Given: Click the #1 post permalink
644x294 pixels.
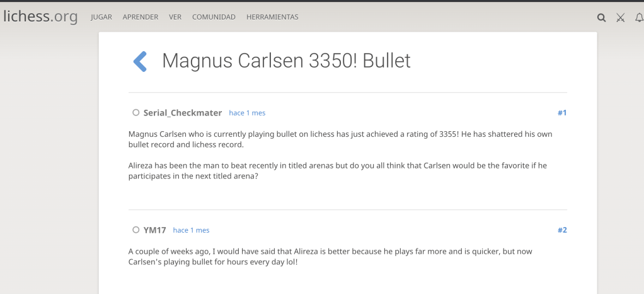Looking at the screenshot, I should pos(562,113).
